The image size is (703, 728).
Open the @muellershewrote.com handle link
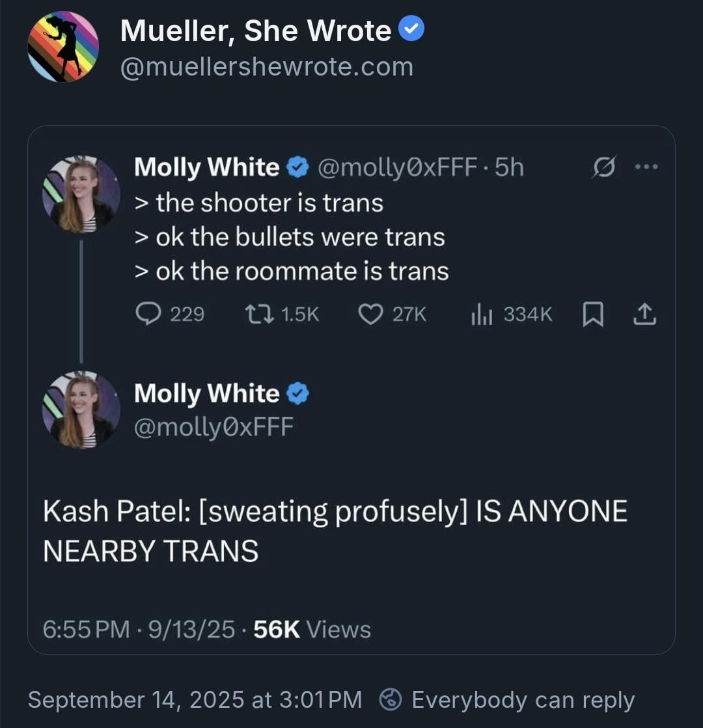tap(267, 67)
